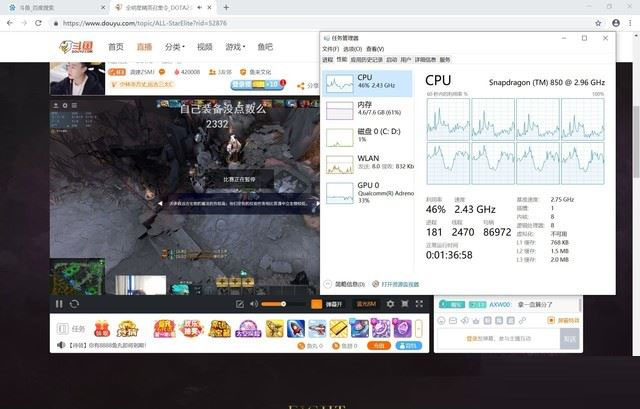This screenshot has height=409, width=640.
Task: Click the chat send button
Action: pyautogui.click(x=569, y=338)
